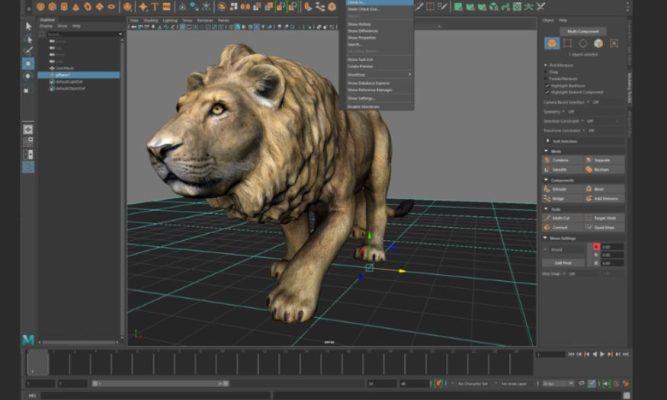Click the Multi-Component button
Image resolution: width=667 pixels, height=400 pixels.
tap(582, 31)
